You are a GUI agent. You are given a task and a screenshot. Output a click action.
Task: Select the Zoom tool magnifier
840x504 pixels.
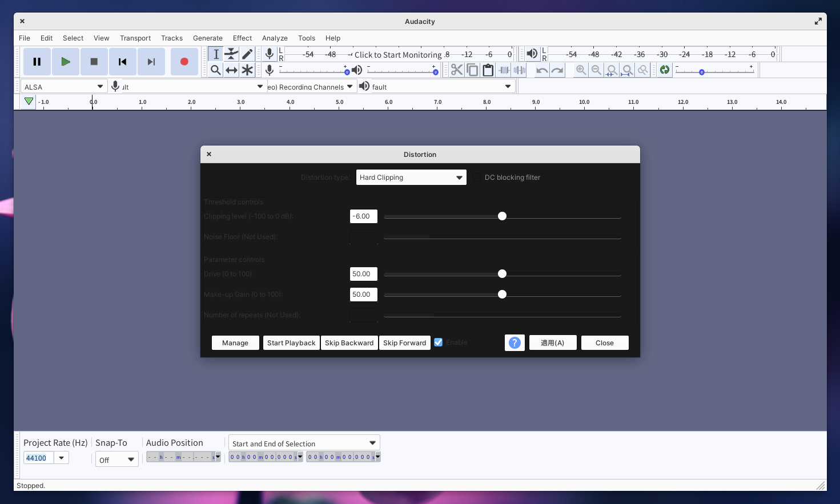click(215, 70)
